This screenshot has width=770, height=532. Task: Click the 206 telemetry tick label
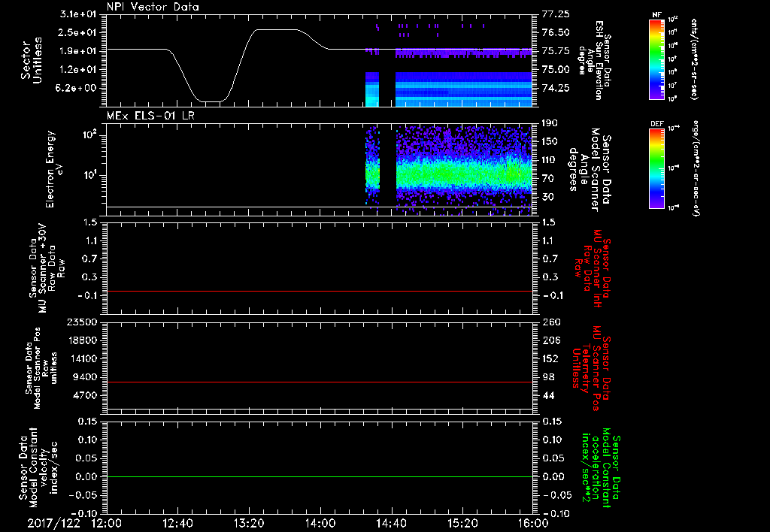click(552, 340)
